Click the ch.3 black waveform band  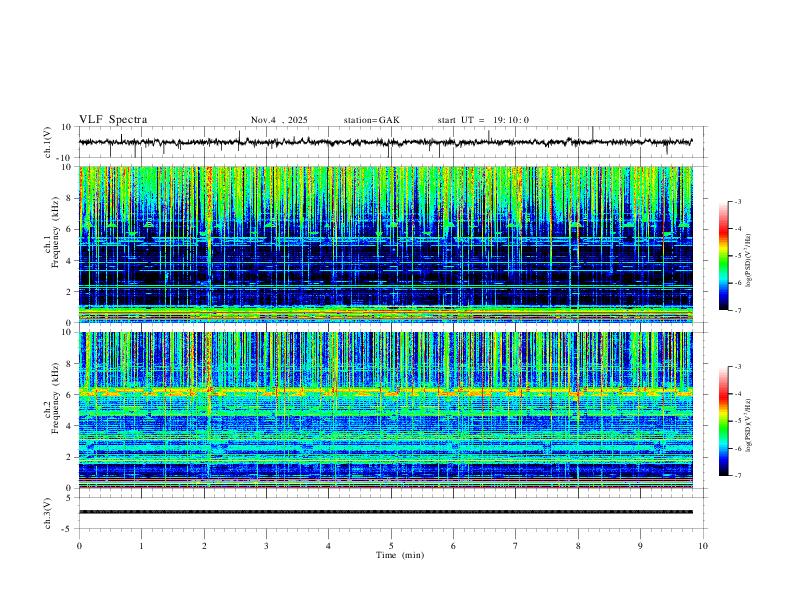coord(386,512)
